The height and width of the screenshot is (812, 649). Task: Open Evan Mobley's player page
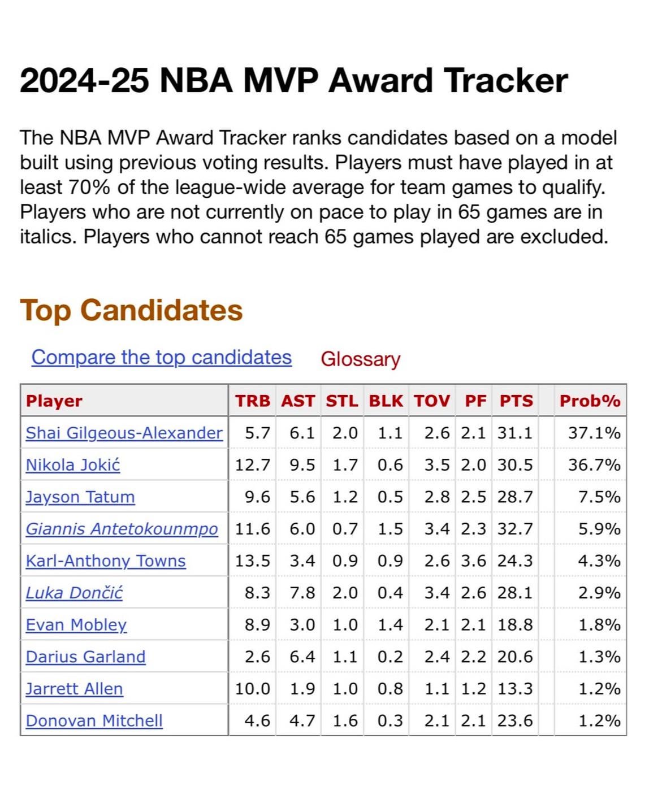76,625
